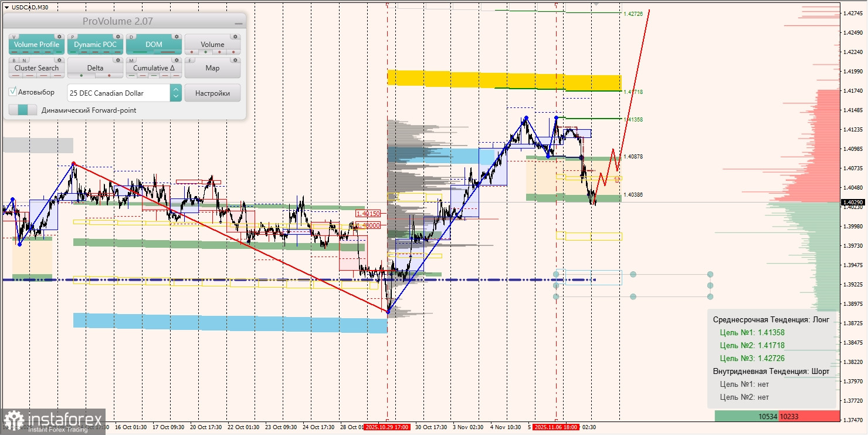Open the DOM panel

[x=154, y=44]
